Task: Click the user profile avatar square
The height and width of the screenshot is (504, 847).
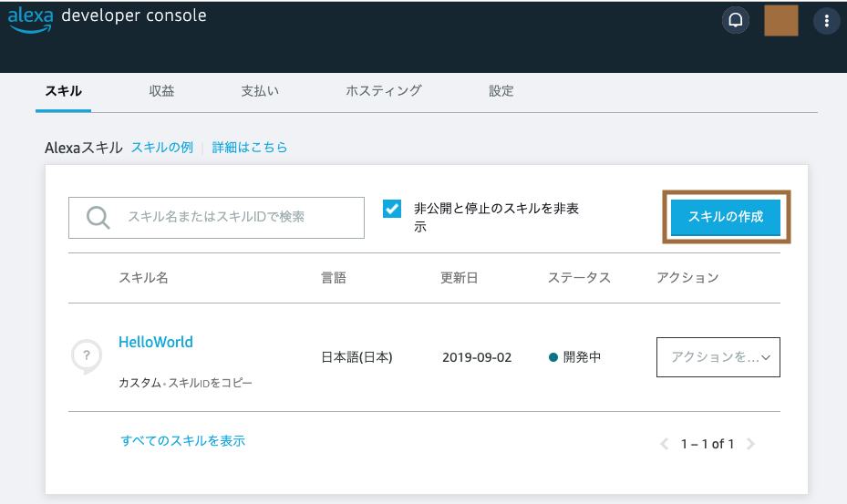Action: (781, 21)
